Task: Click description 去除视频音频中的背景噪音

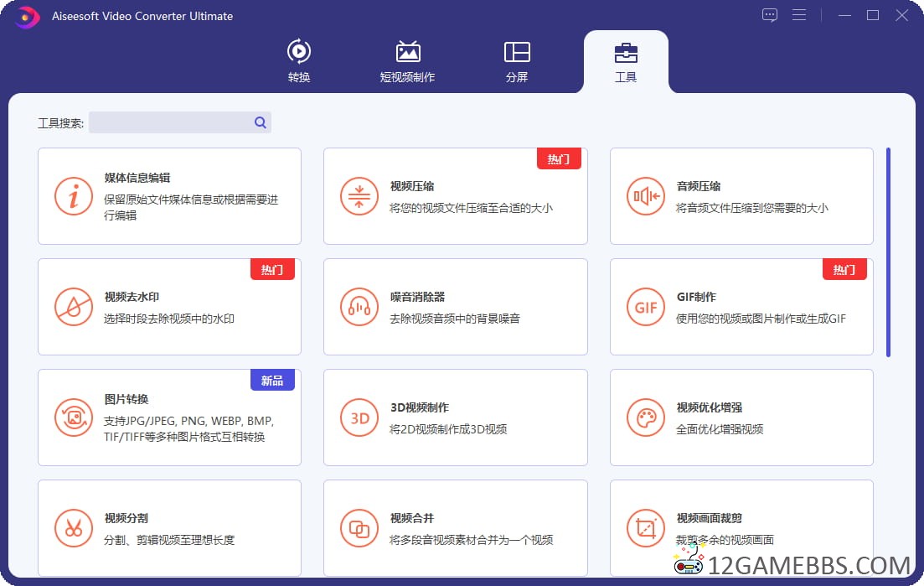Action: pyautogui.click(x=455, y=319)
